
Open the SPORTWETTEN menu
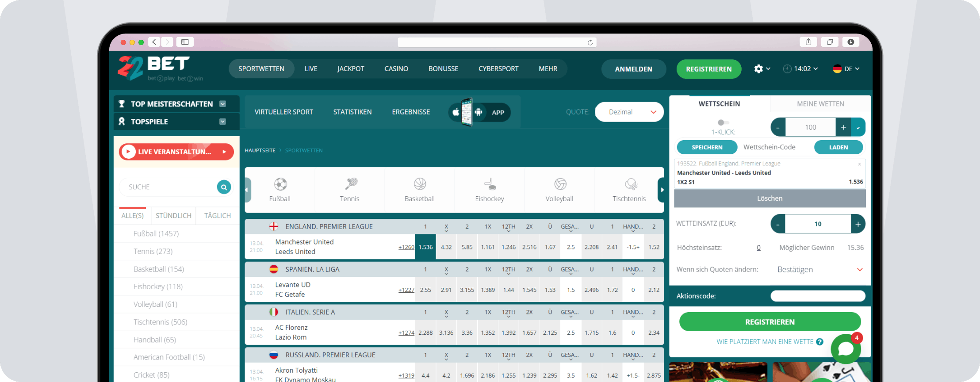point(261,69)
